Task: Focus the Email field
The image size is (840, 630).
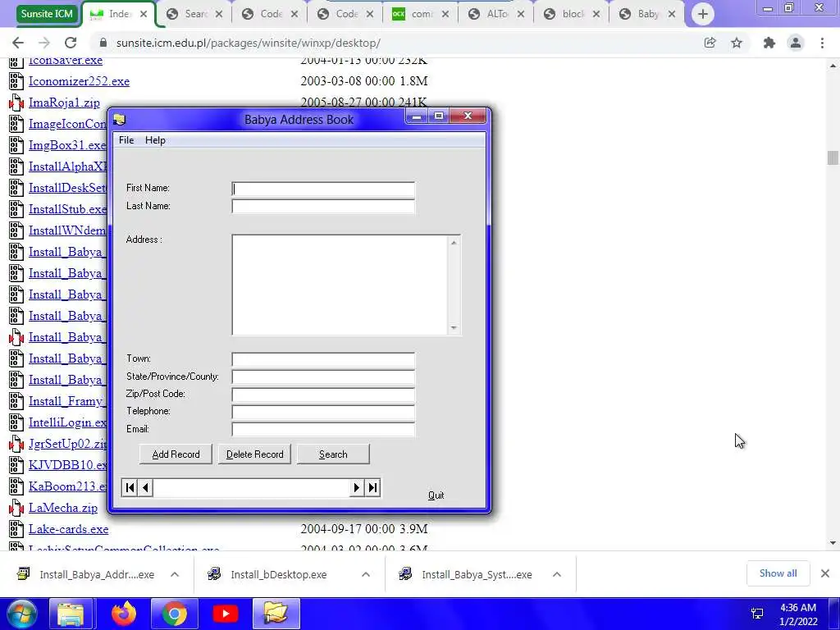Action: (323, 430)
